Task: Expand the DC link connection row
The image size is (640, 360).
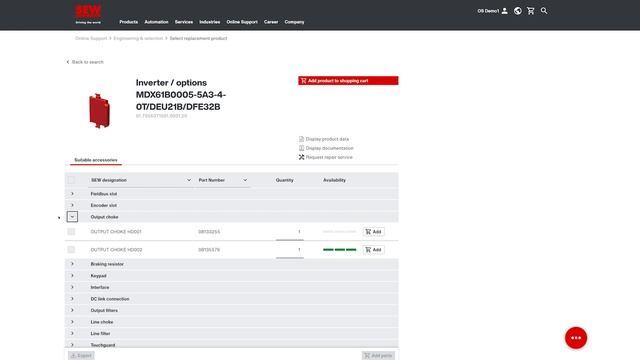Action: pyautogui.click(x=72, y=299)
